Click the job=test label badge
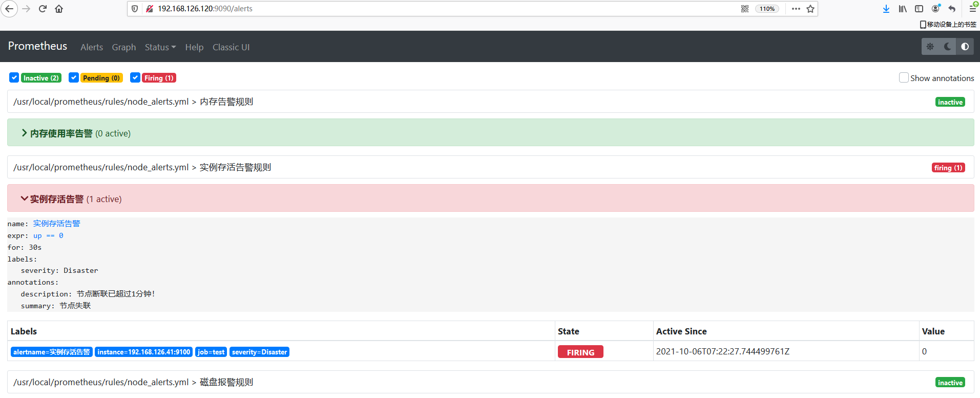 click(x=211, y=352)
